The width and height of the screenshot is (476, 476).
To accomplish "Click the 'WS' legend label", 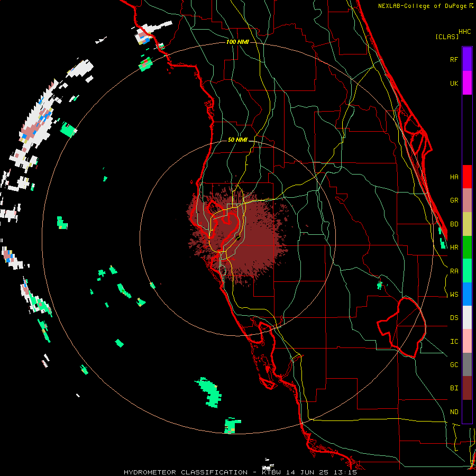I will (x=454, y=295).
